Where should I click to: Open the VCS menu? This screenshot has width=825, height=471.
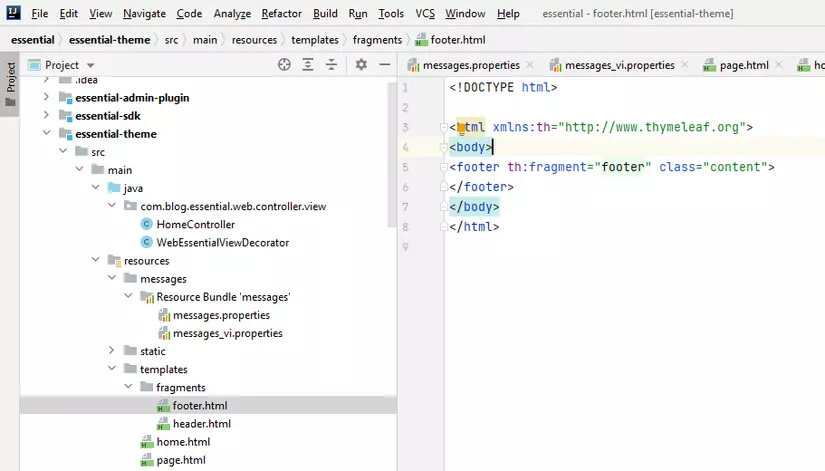(x=425, y=14)
